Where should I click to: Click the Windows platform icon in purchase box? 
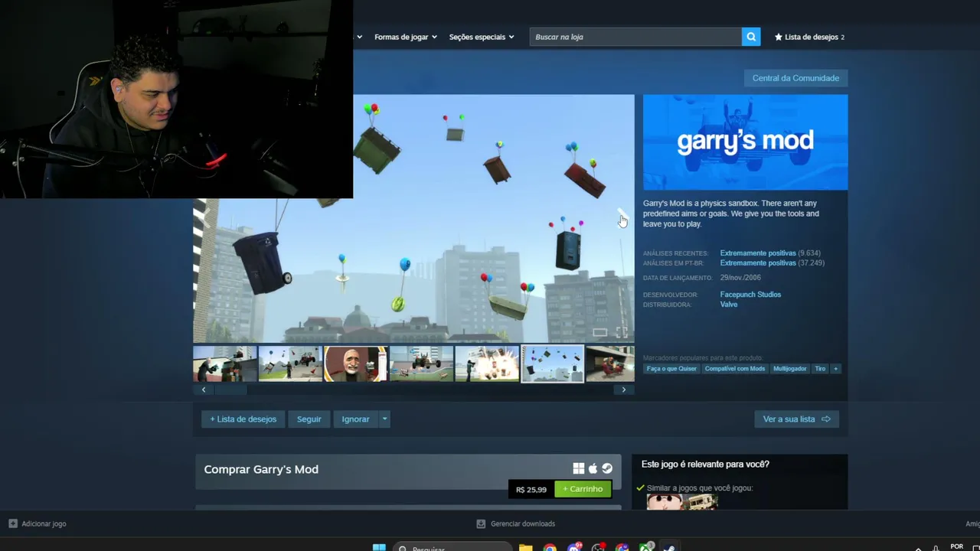click(x=579, y=468)
